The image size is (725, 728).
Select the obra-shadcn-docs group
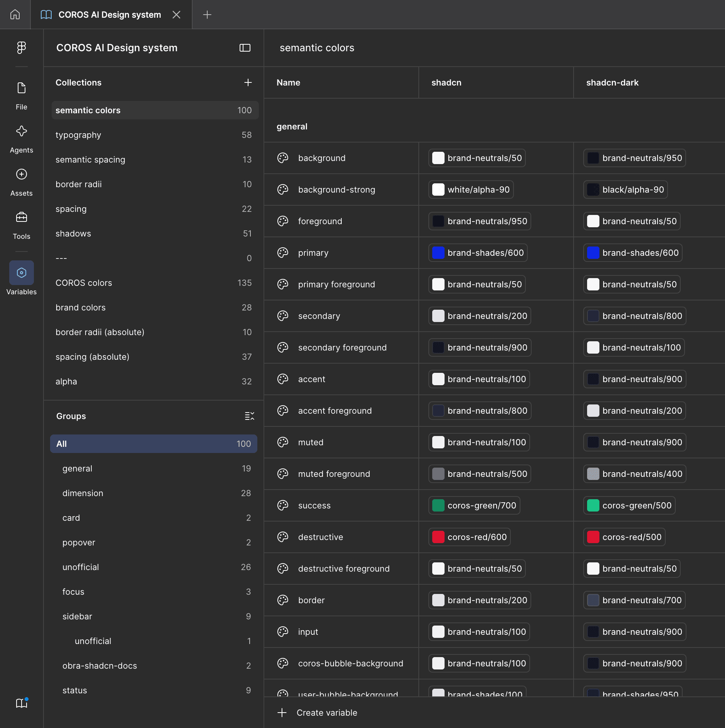(x=154, y=666)
